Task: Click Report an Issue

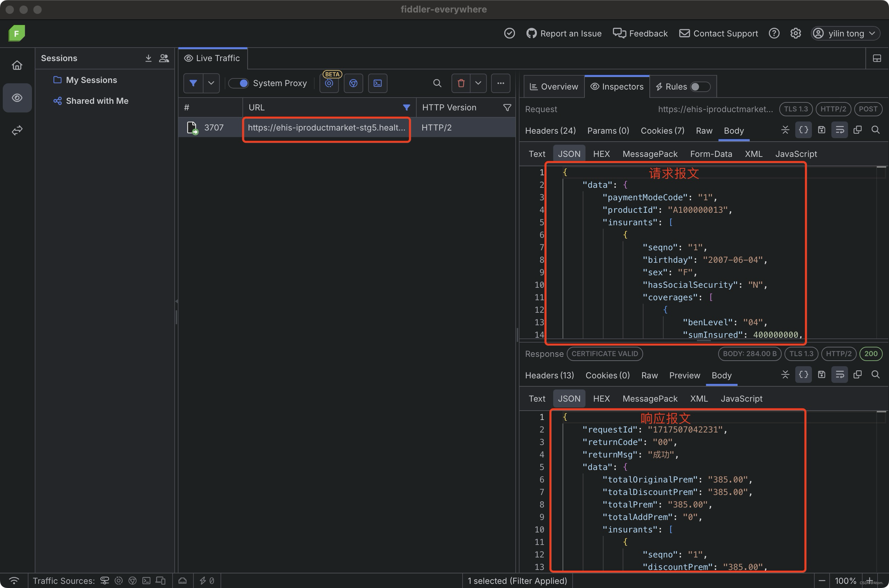Action: pyautogui.click(x=563, y=33)
